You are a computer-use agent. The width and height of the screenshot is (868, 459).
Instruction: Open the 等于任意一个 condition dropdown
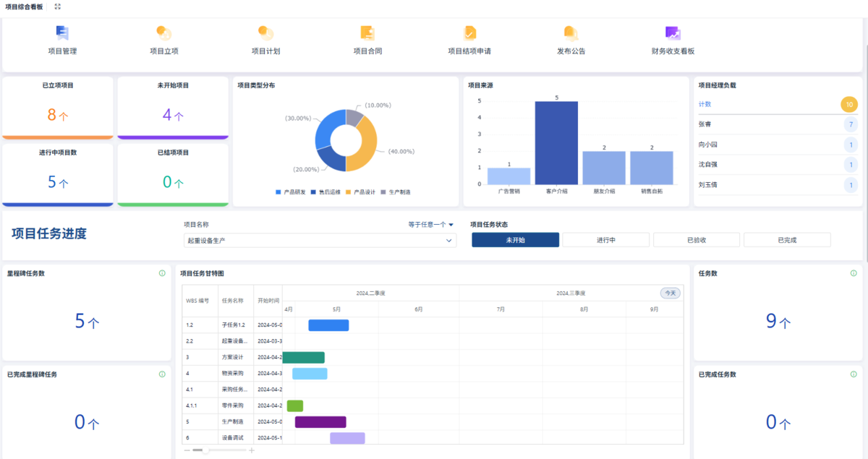[x=431, y=225]
